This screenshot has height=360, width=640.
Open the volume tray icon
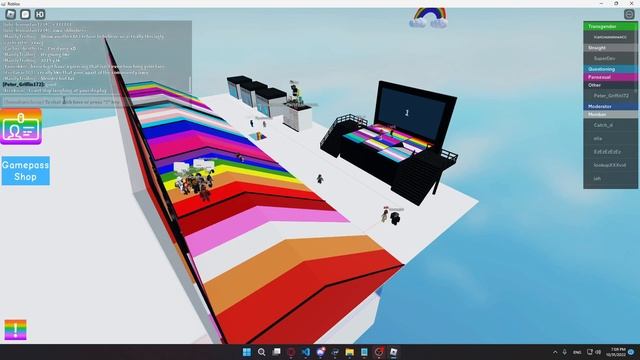coord(598,352)
